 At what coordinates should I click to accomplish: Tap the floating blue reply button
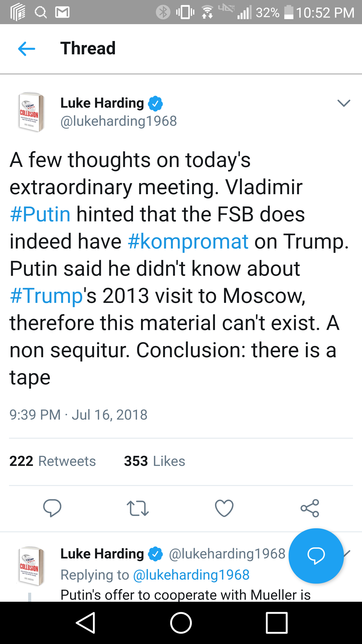[x=316, y=556]
